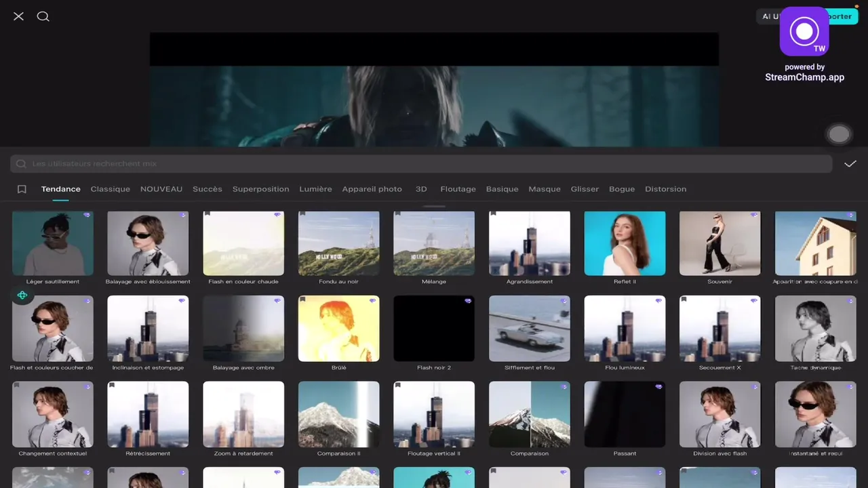Select the Distorsion tab

(x=666, y=189)
